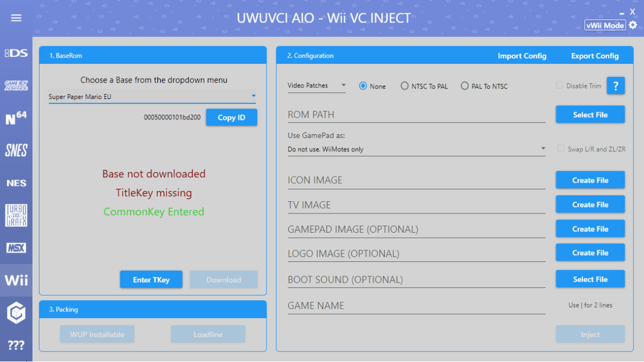Click the '2. Configuration' panel title
The width and height of the screenshot is (644, 362).
pyautogui.click(x=310, y=56)
